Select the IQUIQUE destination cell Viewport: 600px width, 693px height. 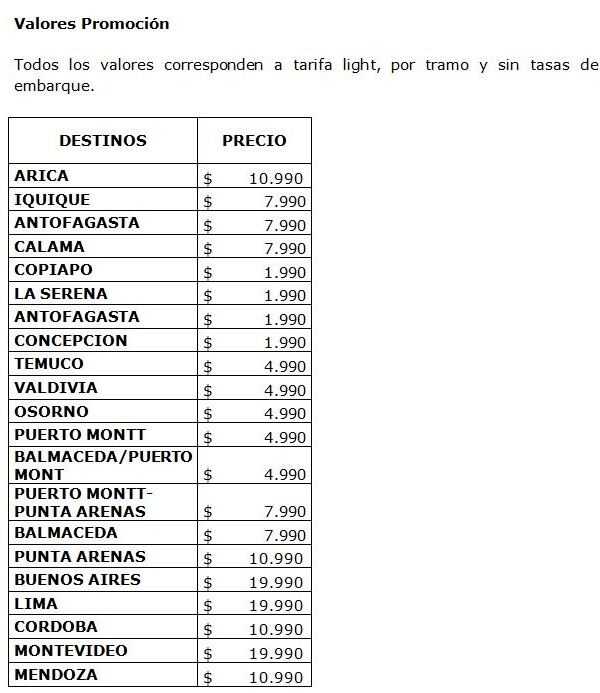103,199
